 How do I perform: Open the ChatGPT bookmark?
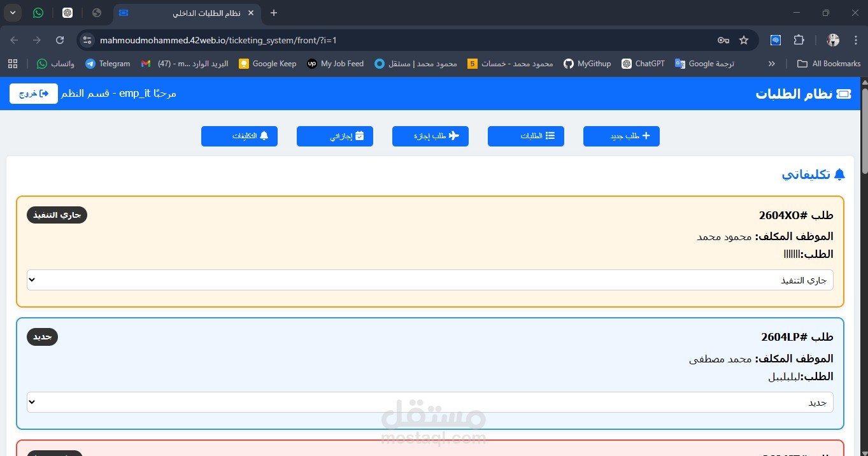(x=643, y=64)
